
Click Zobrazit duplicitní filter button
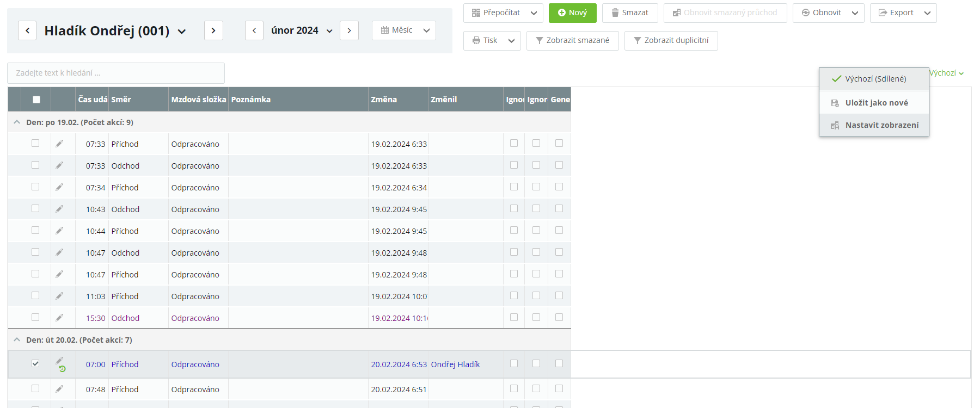[x=671, y=40]
